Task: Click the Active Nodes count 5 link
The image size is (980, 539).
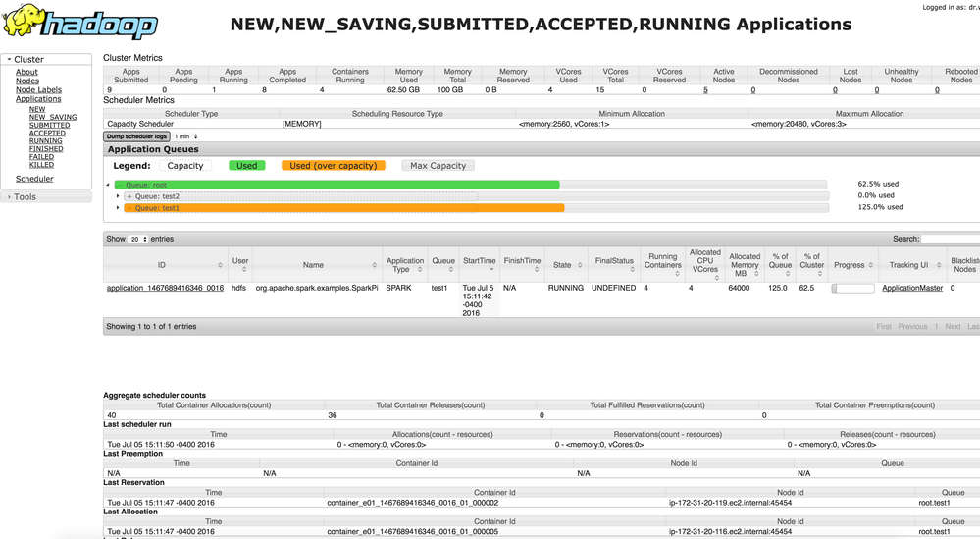Action: pos(705,90)
